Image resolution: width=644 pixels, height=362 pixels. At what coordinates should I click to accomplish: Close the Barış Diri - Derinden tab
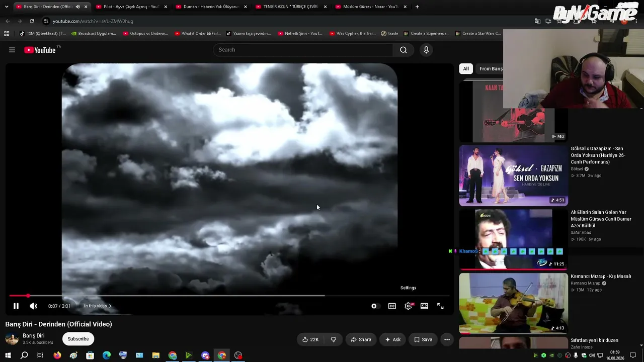point(86,7)
